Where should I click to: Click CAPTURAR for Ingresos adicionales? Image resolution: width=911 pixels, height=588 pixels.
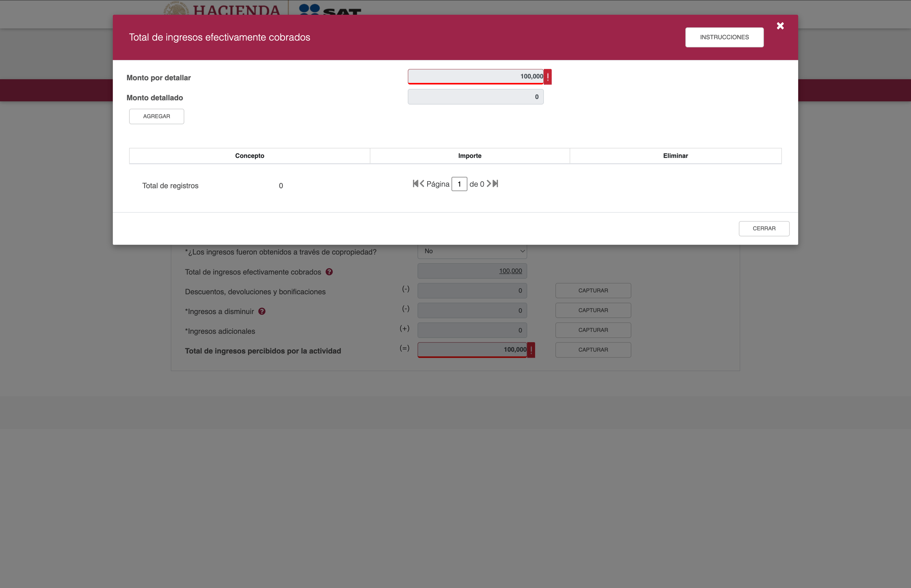pos(593,330)
